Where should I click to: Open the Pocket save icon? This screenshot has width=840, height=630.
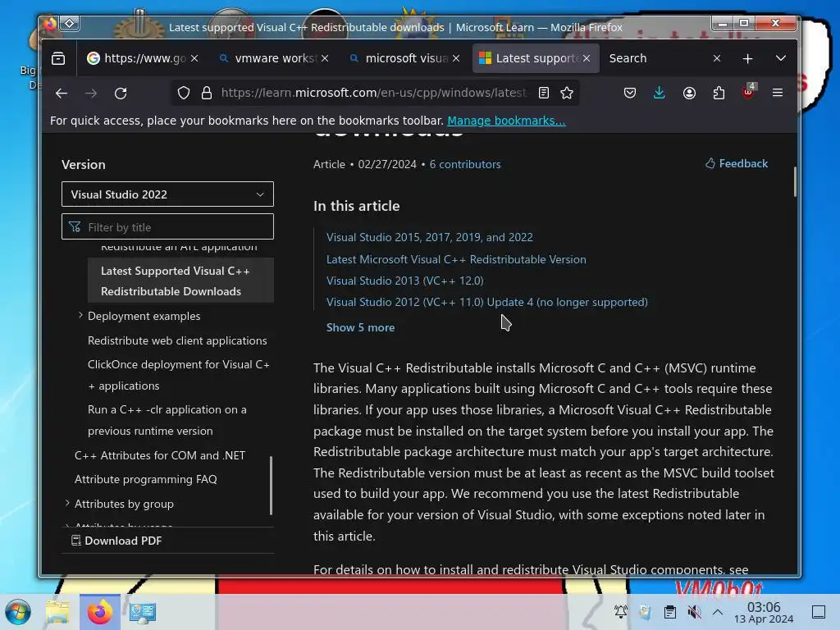pos(630,93)
